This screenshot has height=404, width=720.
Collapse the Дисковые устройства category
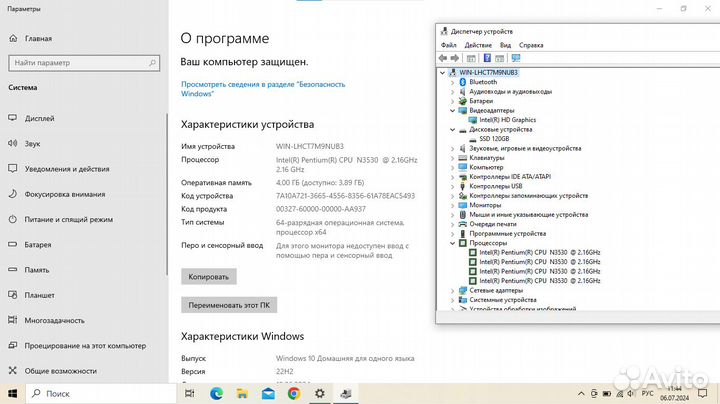click(452, 129)
